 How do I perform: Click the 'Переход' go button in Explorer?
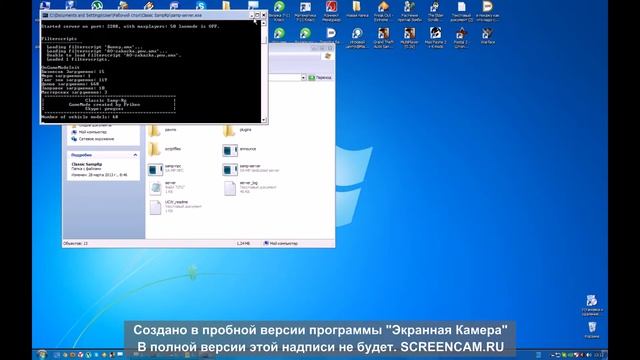coord(320,78)
